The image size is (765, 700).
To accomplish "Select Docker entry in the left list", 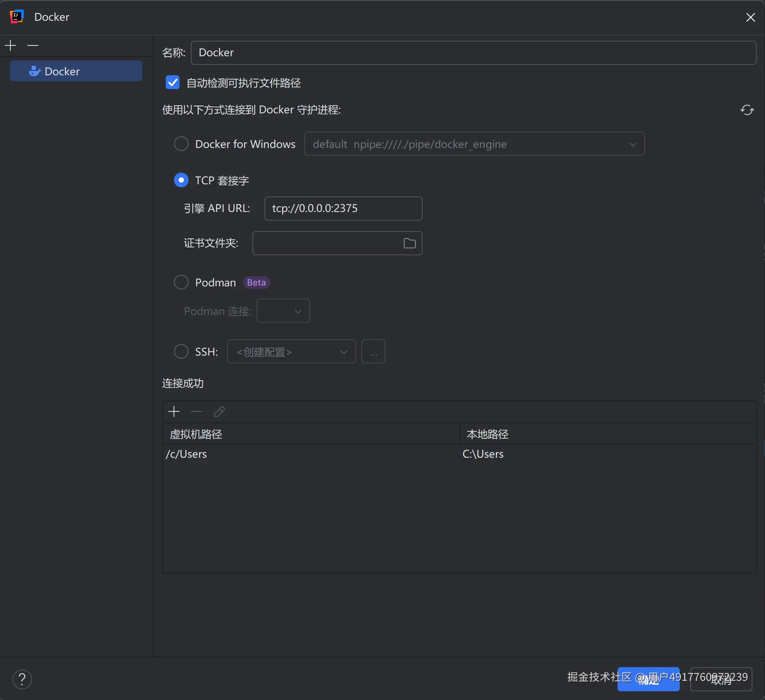I will tap(76, 71).
